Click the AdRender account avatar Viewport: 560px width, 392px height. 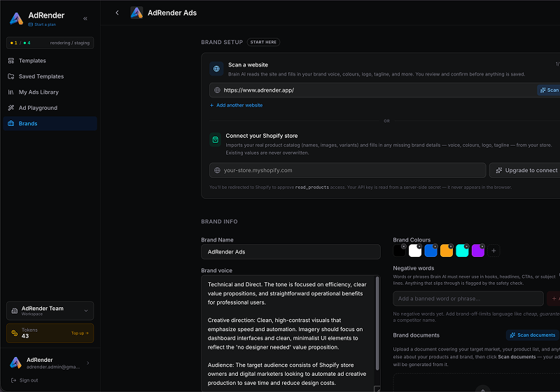[15, 363]
